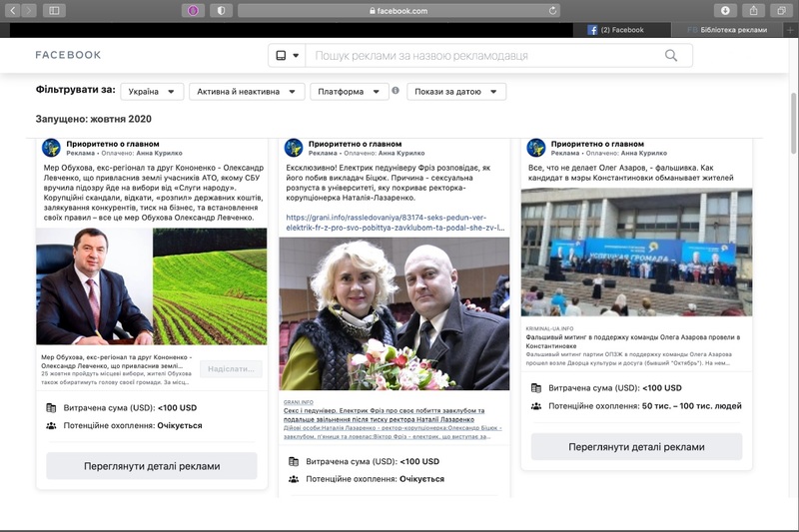Reload the page with the refresh icon
Screen dimensions: 799x532
tap(552, 10)
